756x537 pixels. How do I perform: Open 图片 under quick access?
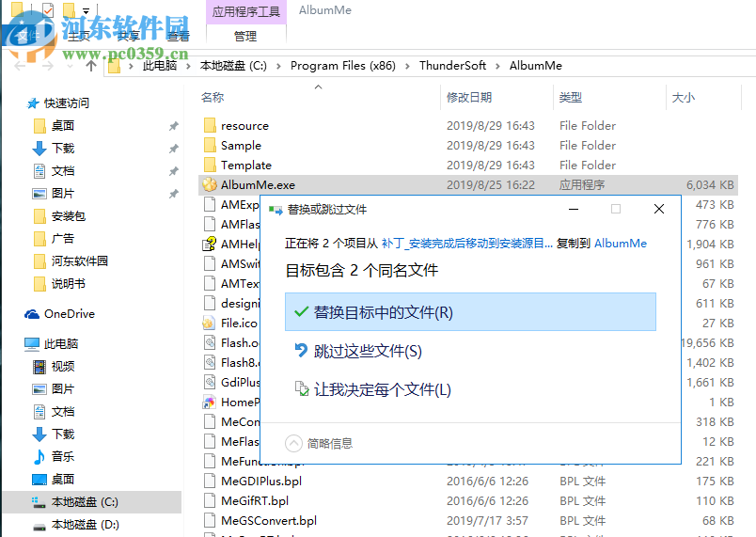(63, 194)
